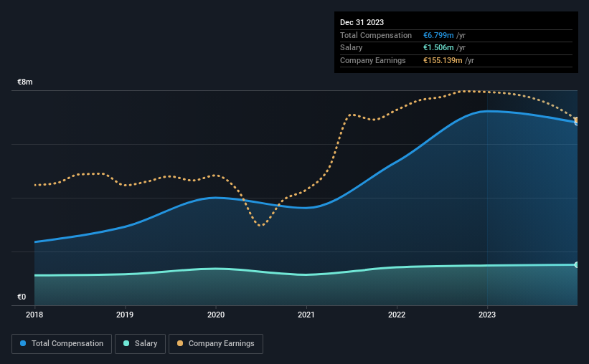The width and height of the screenshot is (589, 364).
Task: Click the blue Total Compensation legend dot
Action: coord(23,343)
